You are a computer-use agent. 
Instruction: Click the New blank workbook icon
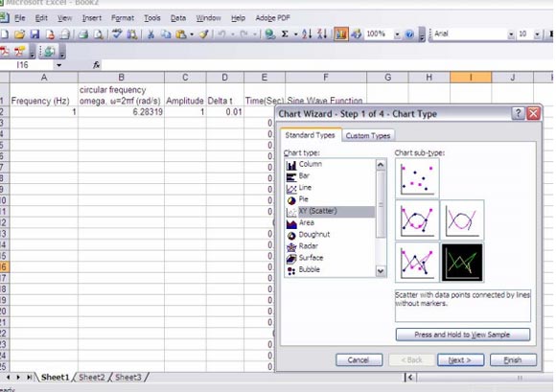[x=4, y=35]
